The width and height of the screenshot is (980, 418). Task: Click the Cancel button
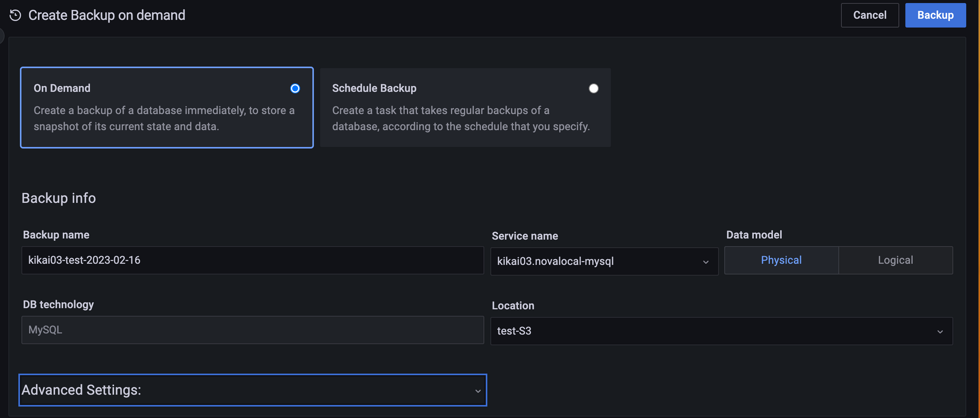(870, 15)
